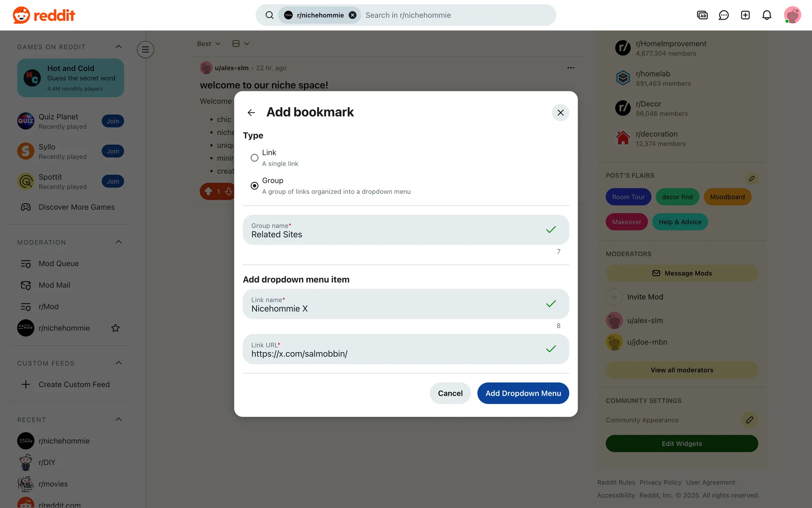Open the chat icon in top bar
The width and height of the screenshot is (812, 508).
[724, 15]
